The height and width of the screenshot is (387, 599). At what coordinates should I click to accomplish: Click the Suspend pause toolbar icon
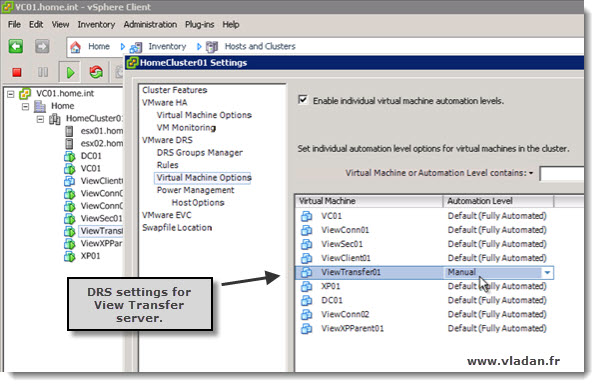coord(43,72)
